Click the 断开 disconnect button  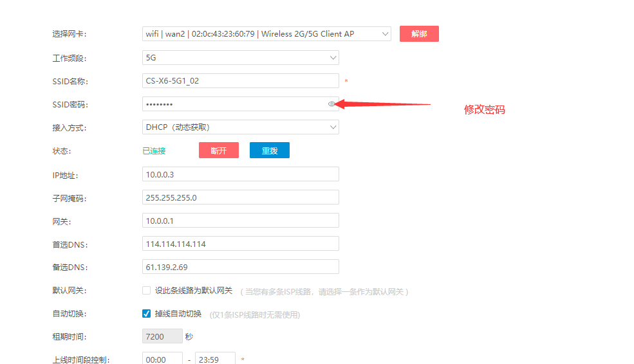click(219, 150)
